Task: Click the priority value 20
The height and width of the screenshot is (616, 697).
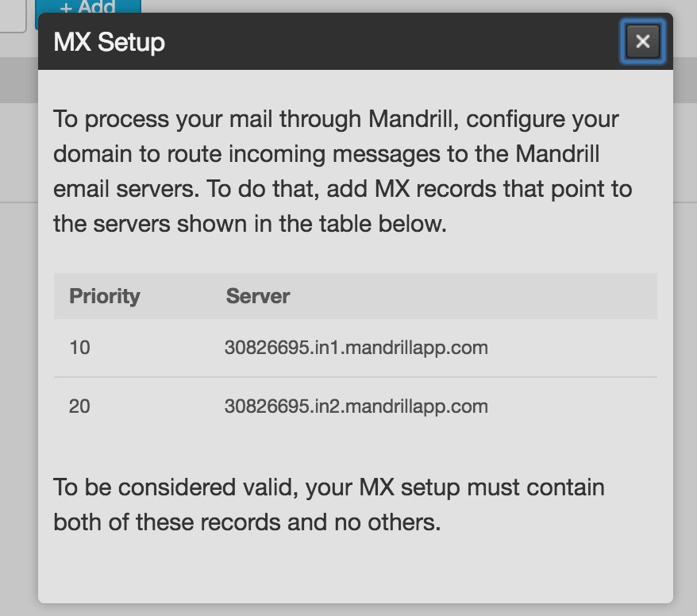Action: (x=78, y=406)
